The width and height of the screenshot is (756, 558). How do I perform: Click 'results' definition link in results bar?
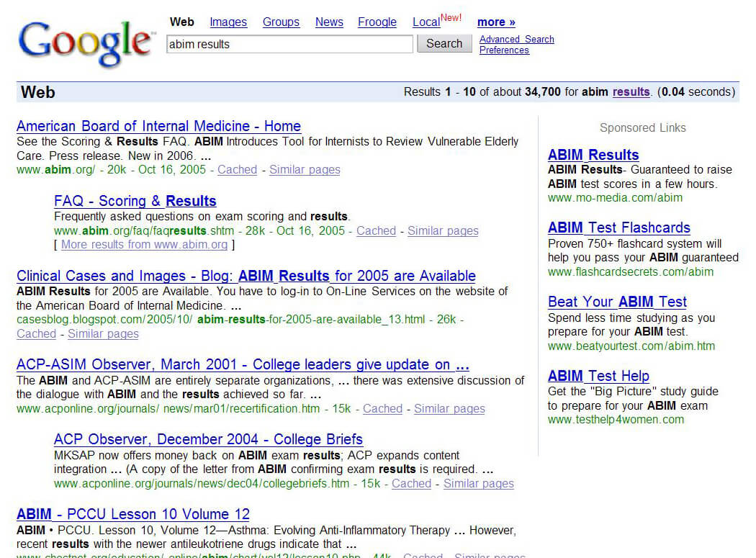(x=631, y=91)
